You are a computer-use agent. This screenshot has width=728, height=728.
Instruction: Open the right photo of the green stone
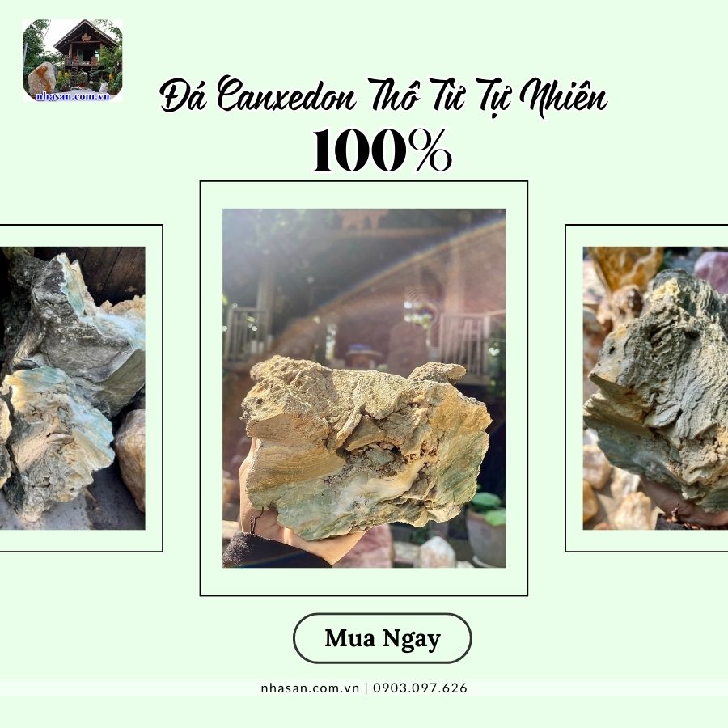(655, 388)
